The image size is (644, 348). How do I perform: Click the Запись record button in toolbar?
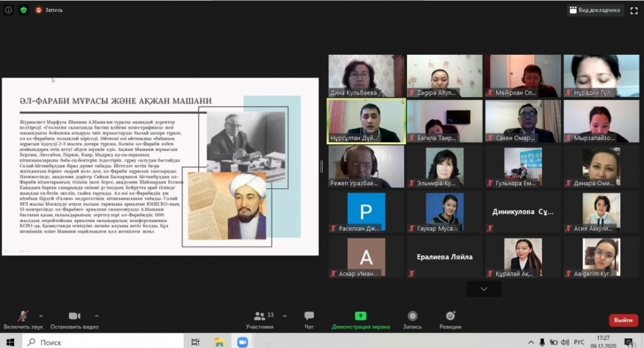[x=412, y=319]
